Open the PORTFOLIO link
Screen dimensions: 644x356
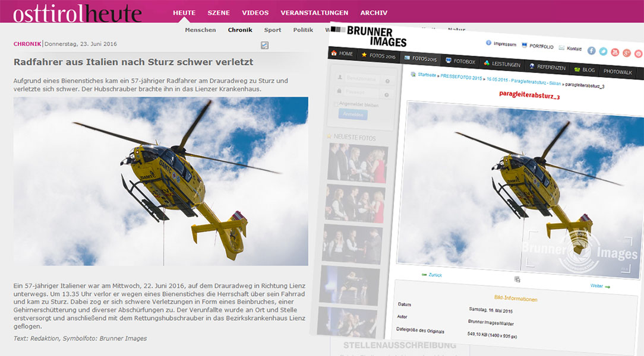pyautogui.click(x=541, y=46)
